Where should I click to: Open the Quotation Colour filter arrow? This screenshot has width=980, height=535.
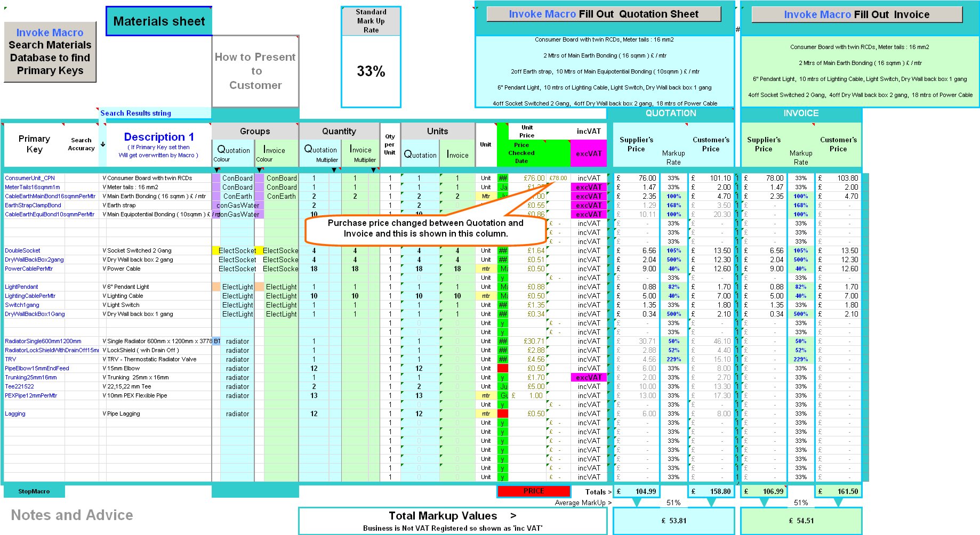217,170
